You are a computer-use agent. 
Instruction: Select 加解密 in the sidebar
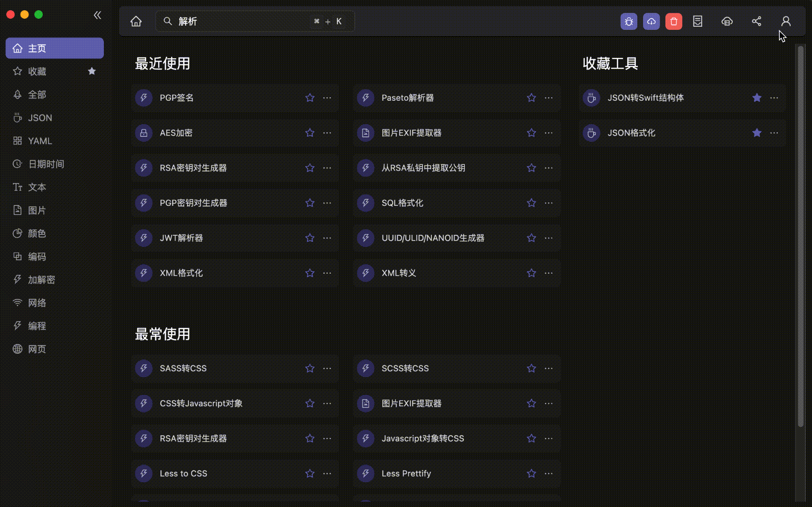coord(41,280)
